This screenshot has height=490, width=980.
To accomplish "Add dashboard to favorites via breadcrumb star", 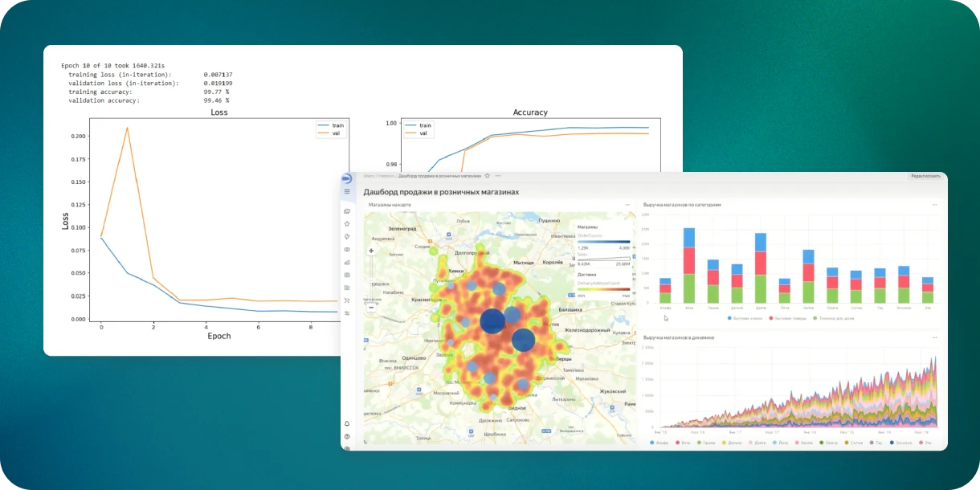I will [488, 175].
